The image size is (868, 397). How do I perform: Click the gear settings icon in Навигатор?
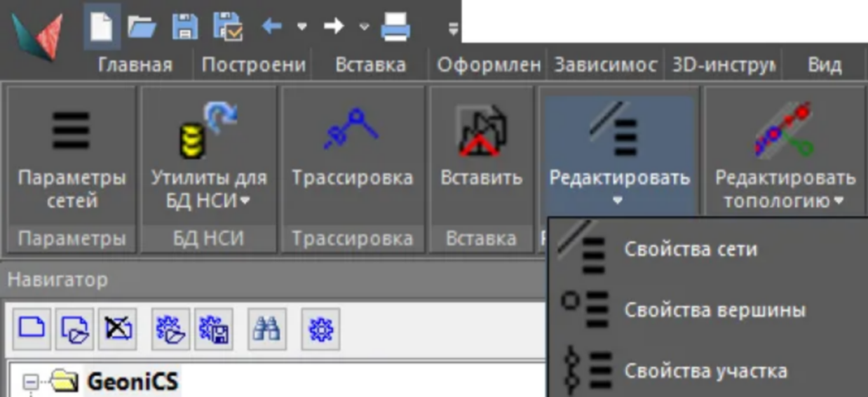tap(320, 328)
